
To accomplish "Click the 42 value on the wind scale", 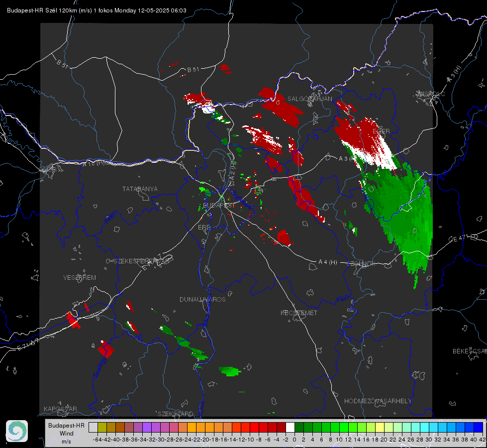I will pyautogui.click(x=482, y=440).
